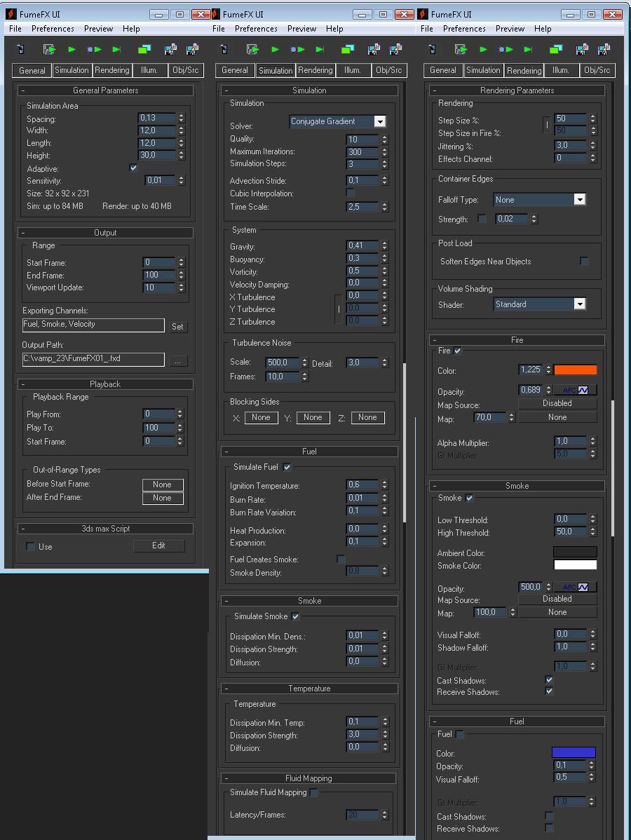Toggle the Simulate Smoke checkbox
631x840 pixels.
click(x=295, y=616)
